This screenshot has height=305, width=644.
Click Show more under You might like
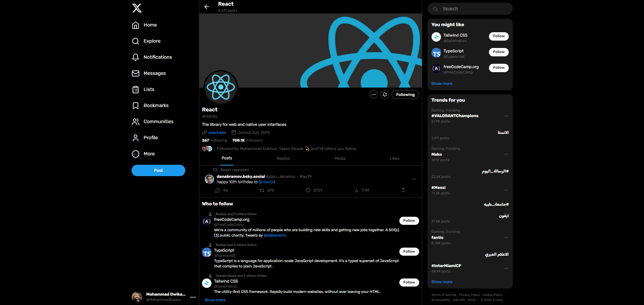coord(442,84)
